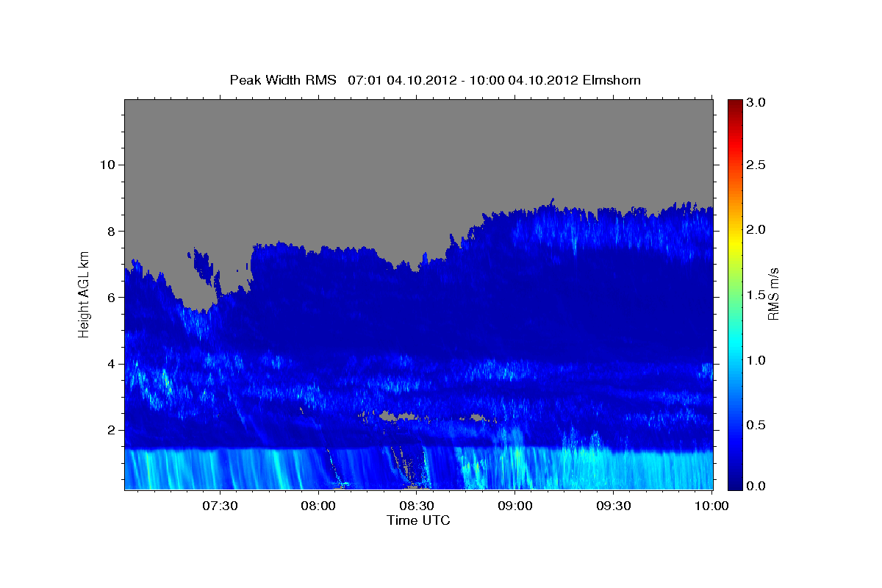Click the height tick label 2
Screen dimensions: 882x588
[110, 430]
